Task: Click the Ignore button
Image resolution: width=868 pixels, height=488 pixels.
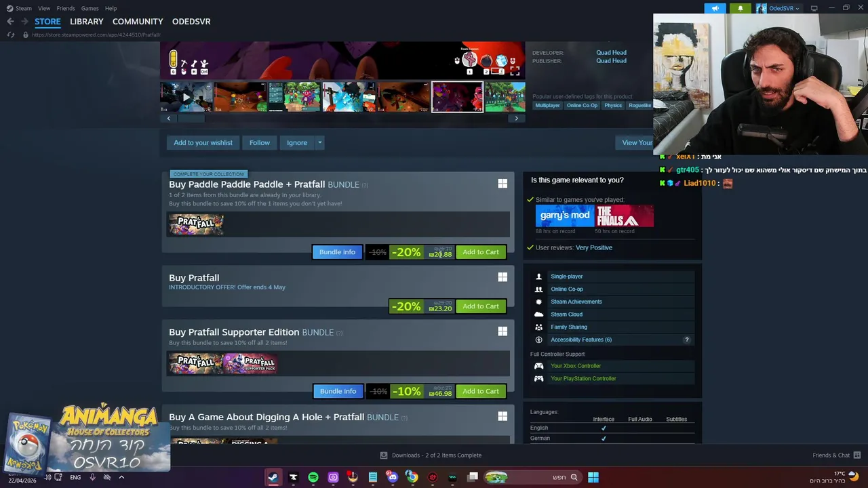Action: coord(297,142)
